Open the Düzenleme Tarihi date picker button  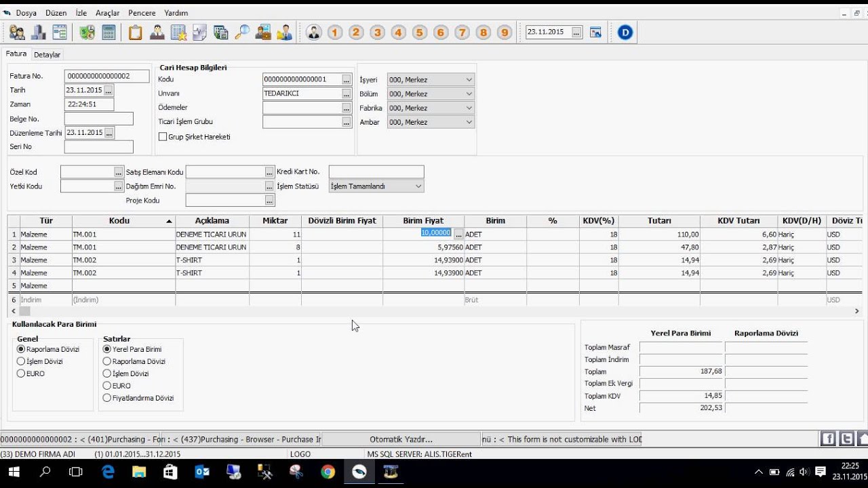[108, 133]
